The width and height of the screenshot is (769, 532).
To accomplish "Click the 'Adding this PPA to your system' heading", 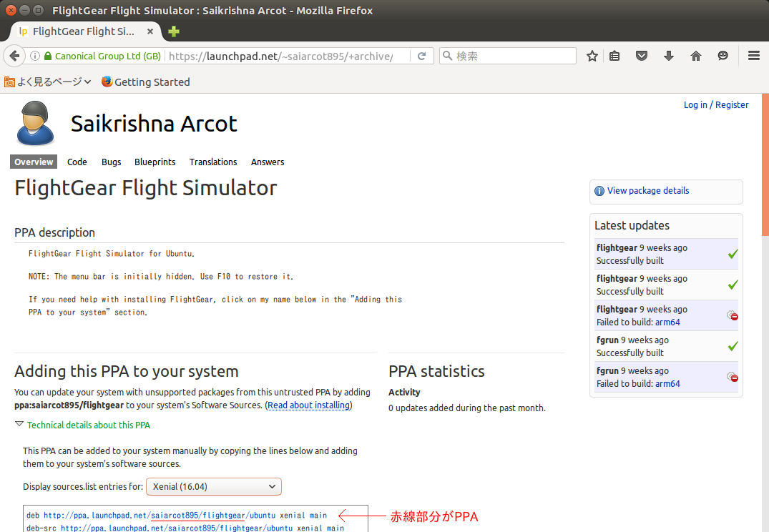I will pos(127,371).
